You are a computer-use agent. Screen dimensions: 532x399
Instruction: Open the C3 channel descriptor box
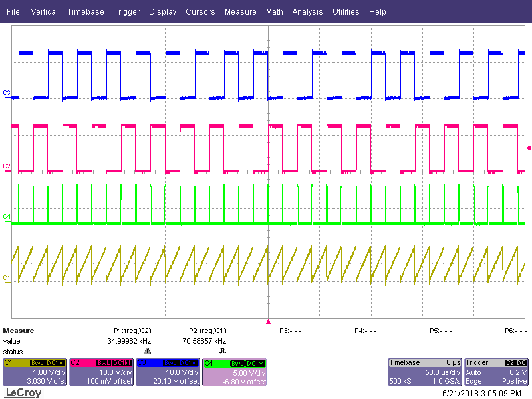[x=168, y=372]
